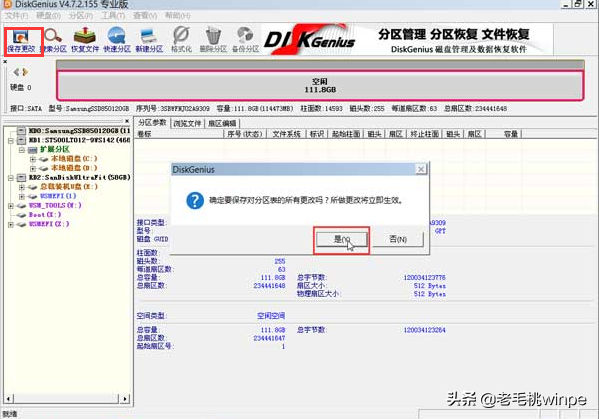Open the 帮助(H) menu
599x419 pixels.
(x=177, y=16)
